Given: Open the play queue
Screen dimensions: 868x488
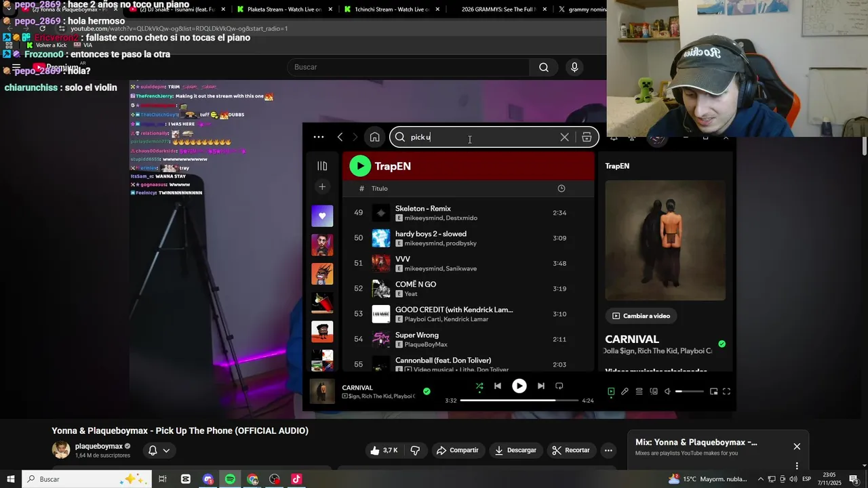Looking at the screenshot, I should point(639,391).
